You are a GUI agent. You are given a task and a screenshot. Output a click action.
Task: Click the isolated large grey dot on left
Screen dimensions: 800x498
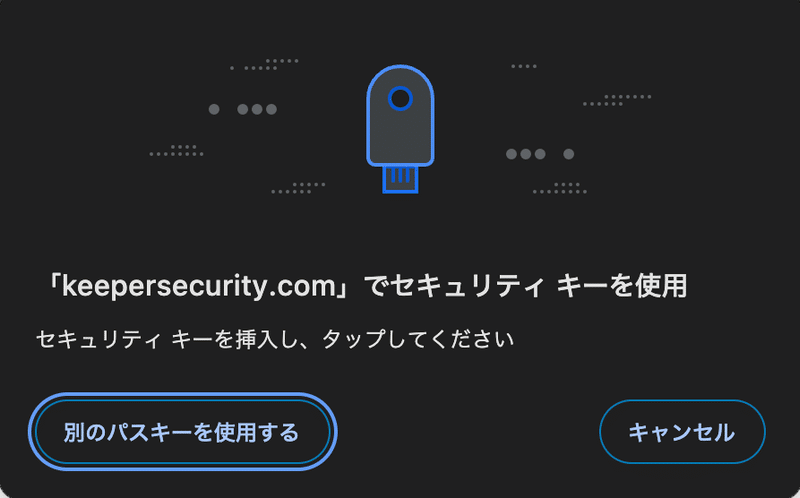pyautogui.click(x=214, y=109)
